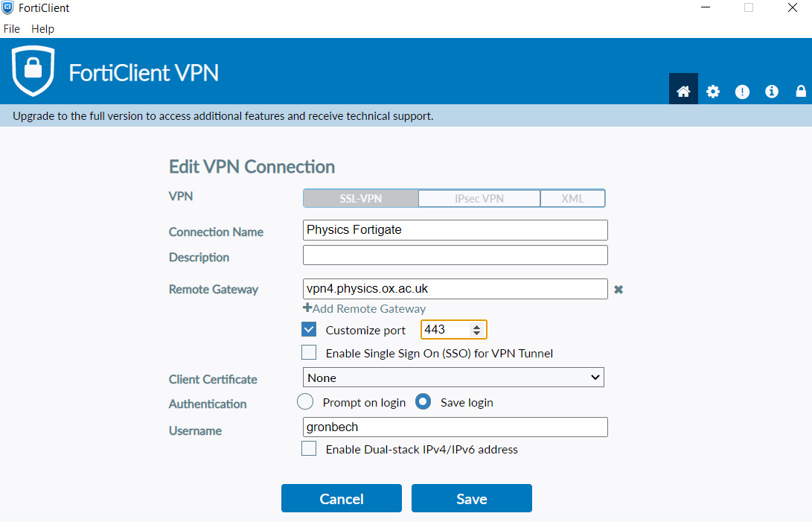Cancel editing the VPN connection
The width and height of the screenshot is (812, 522).
point(341,498)
